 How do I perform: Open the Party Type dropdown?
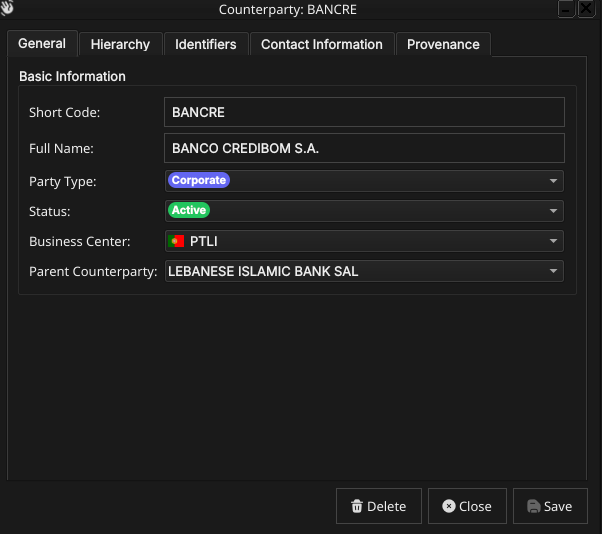point(364,181)
